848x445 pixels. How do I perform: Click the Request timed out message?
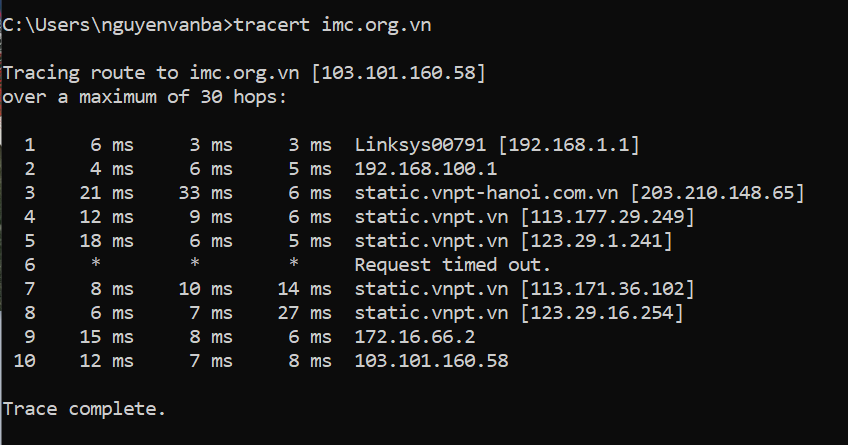click(453, 265)
